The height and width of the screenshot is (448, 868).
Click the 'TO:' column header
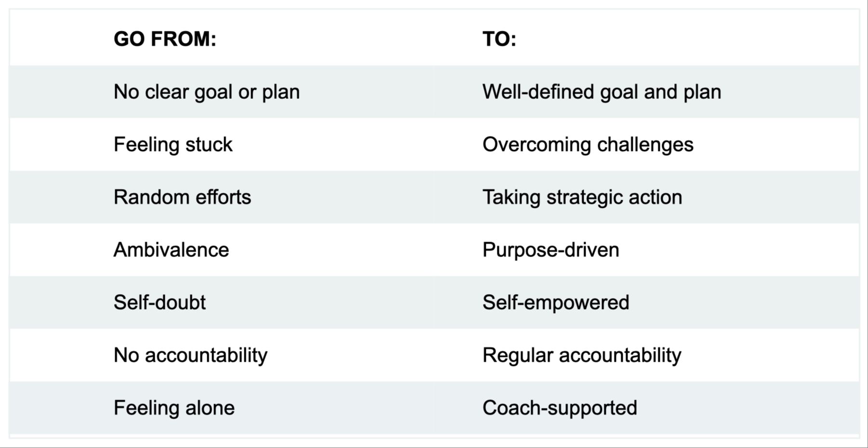click(499, 39)
